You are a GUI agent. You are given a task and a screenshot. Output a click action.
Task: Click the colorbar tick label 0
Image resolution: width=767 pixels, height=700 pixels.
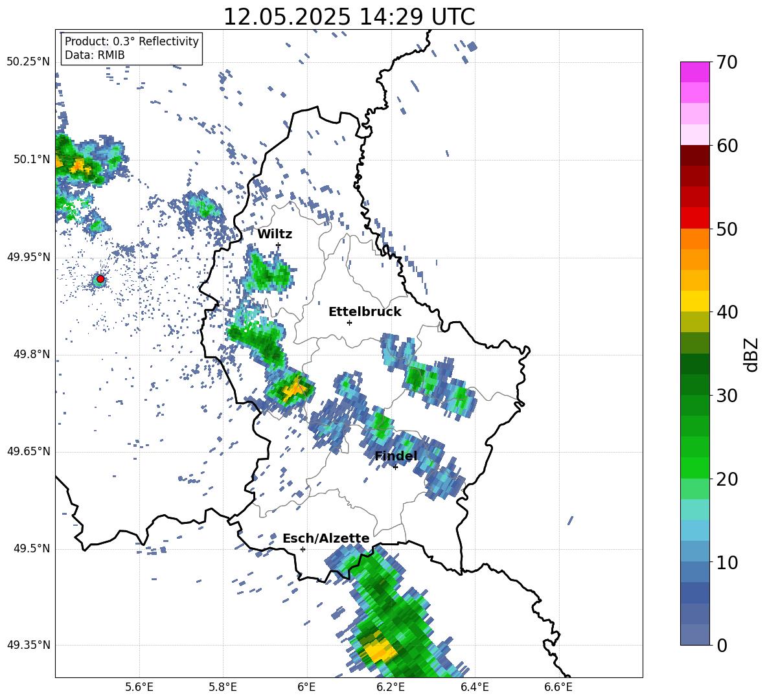pyautogui.click(x=722, y=645)
